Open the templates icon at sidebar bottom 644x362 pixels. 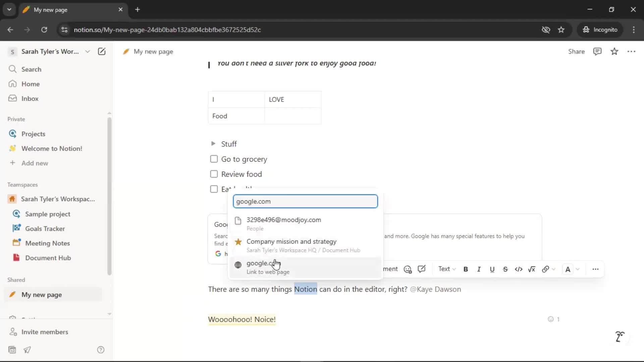coord(12,350)
